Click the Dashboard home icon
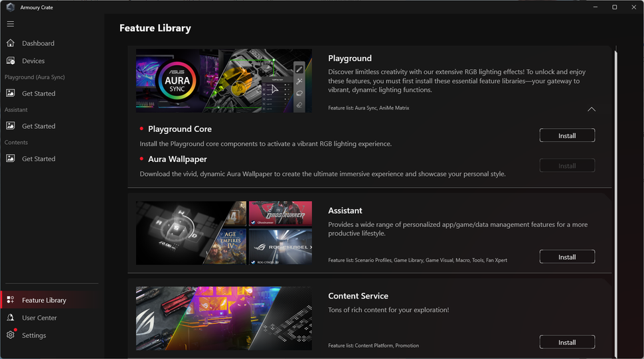 11,43
